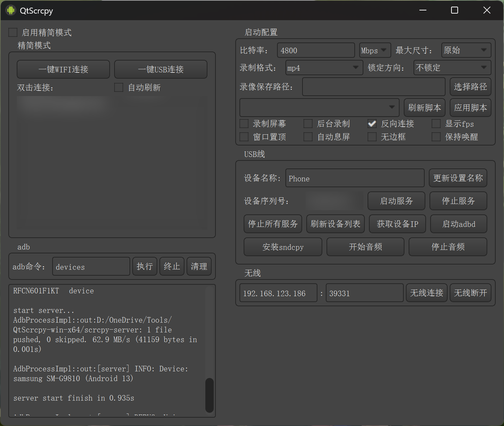Screen dimensions: 504x426
Task: Click the 刷新脚本 button
Action: pos(425,108)
